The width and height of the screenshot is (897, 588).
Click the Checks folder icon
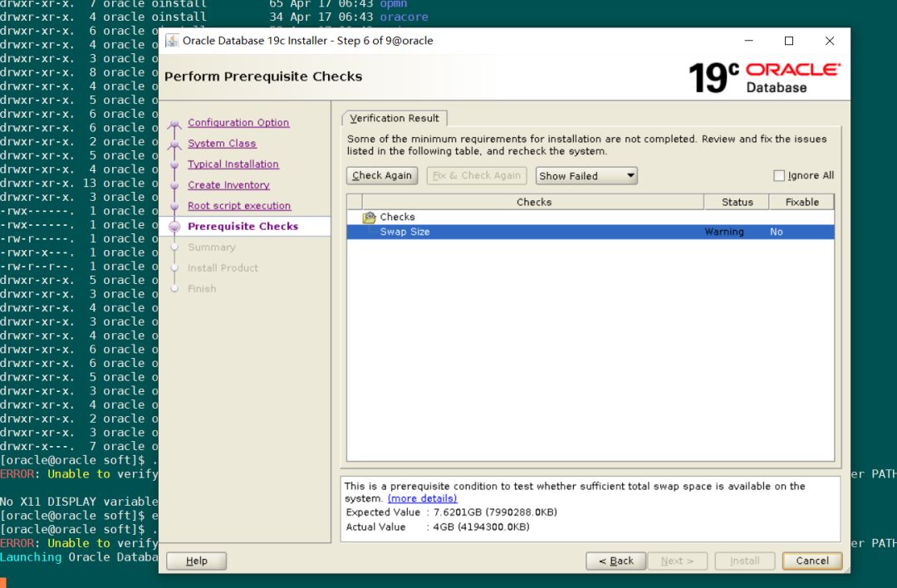pyautogui.click(x=369, y=218)
